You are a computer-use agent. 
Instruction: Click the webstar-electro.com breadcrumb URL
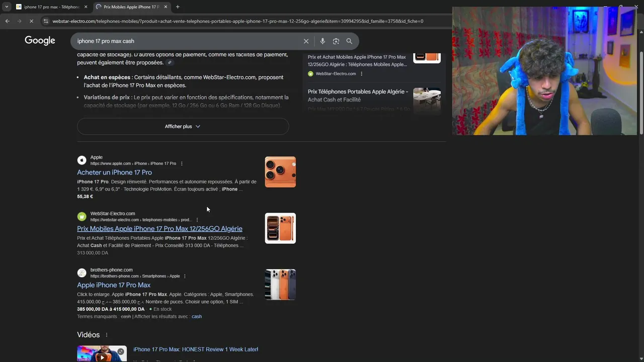[141, 220]
